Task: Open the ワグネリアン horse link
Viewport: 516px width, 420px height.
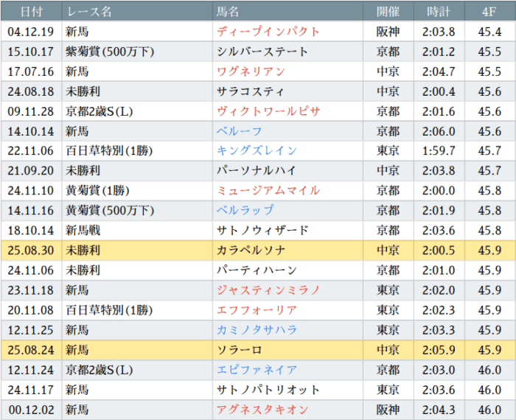Action: point(251,71)
